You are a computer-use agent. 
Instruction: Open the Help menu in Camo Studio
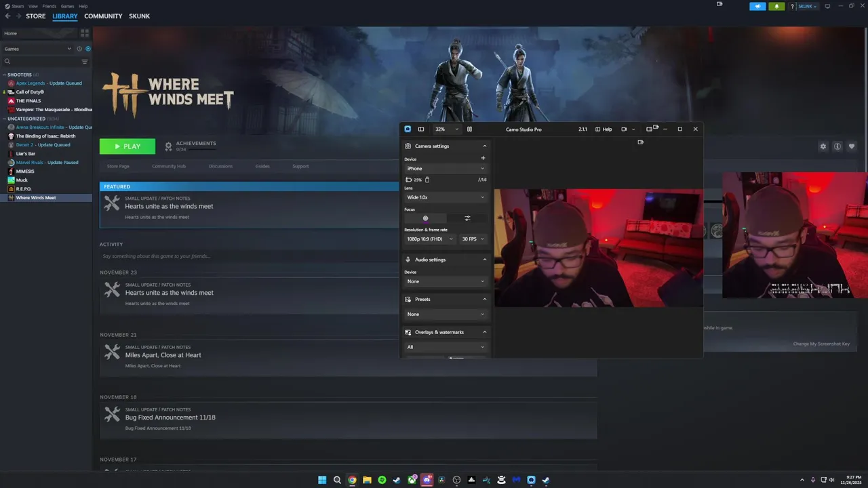coord(604,129)
